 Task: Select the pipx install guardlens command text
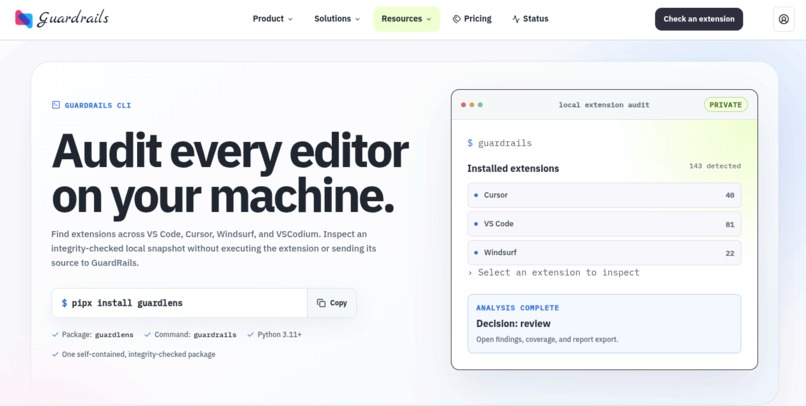[x=127, y=303]
